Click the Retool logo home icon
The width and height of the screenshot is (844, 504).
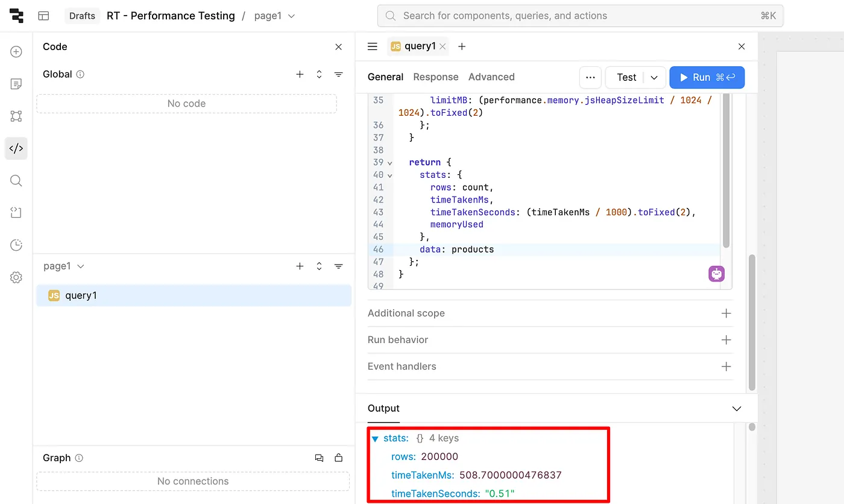tap(16, 16)
